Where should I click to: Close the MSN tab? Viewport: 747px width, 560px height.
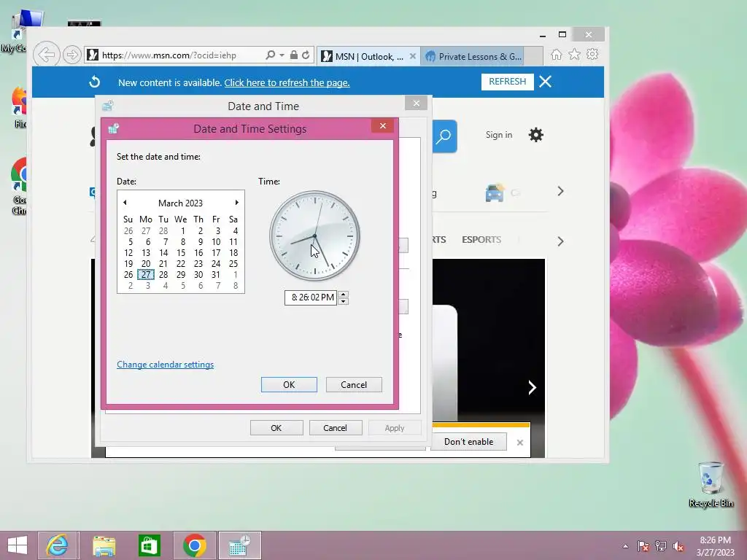tap(413, 56)
